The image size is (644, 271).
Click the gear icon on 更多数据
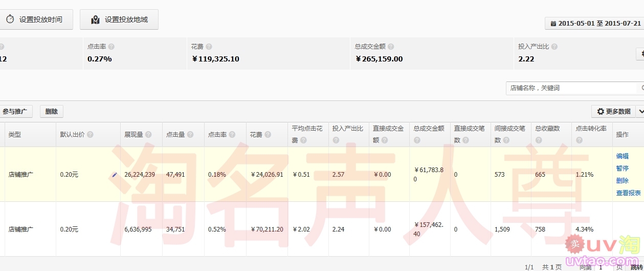click(601, 111)
